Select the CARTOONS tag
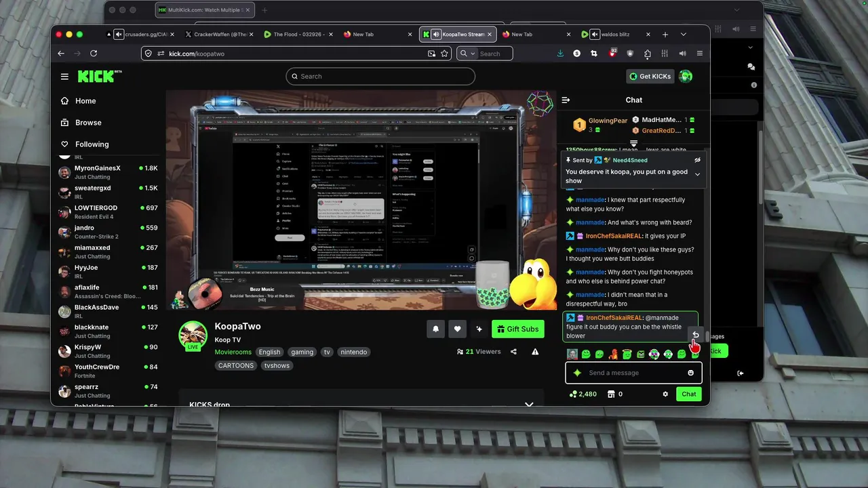This screenshot has height=488, width=868. pyautogui.click(x=236, y=365)
